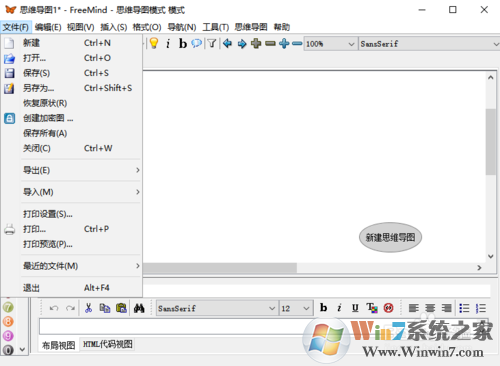Viewport: 500px width, 366px height.
Task: Click the light bulb idea icon
Action: [154, 43]
